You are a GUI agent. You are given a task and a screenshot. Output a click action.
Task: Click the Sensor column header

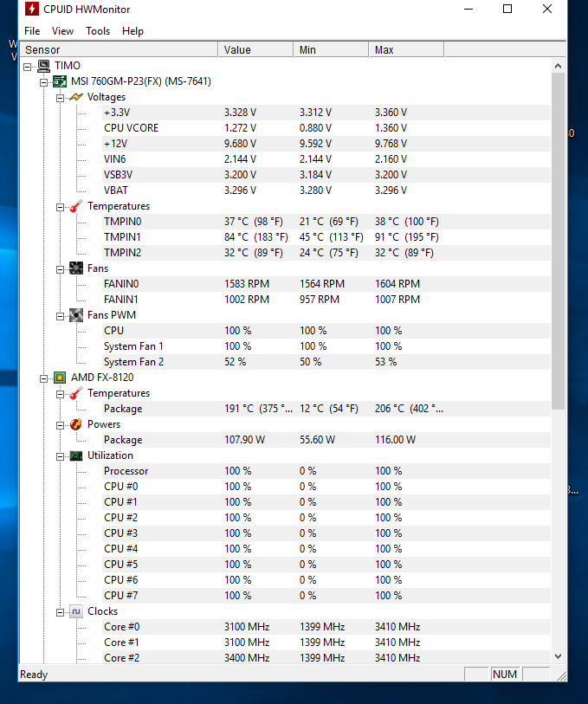click(119, 50)
